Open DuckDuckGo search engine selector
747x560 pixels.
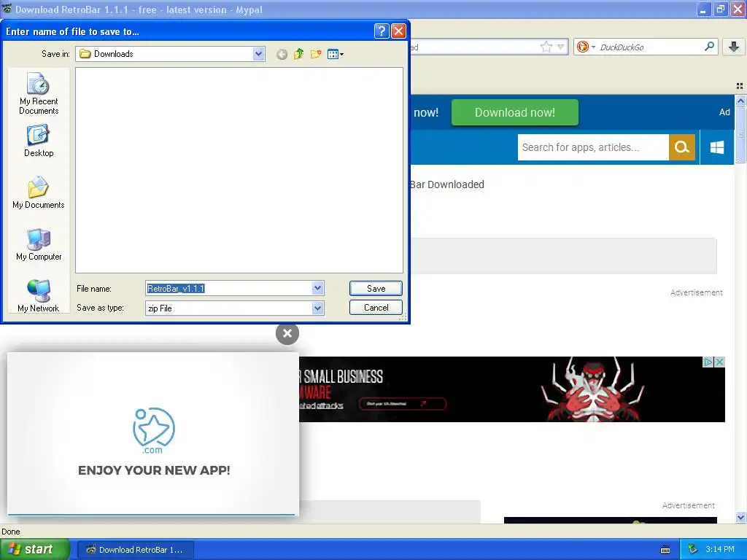[586, 47]
